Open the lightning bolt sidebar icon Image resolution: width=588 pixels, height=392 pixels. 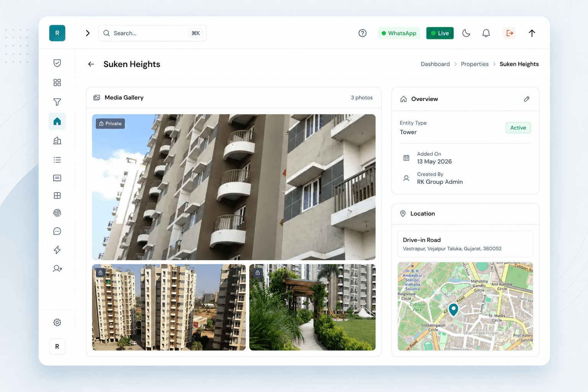[x=57, y=250]
